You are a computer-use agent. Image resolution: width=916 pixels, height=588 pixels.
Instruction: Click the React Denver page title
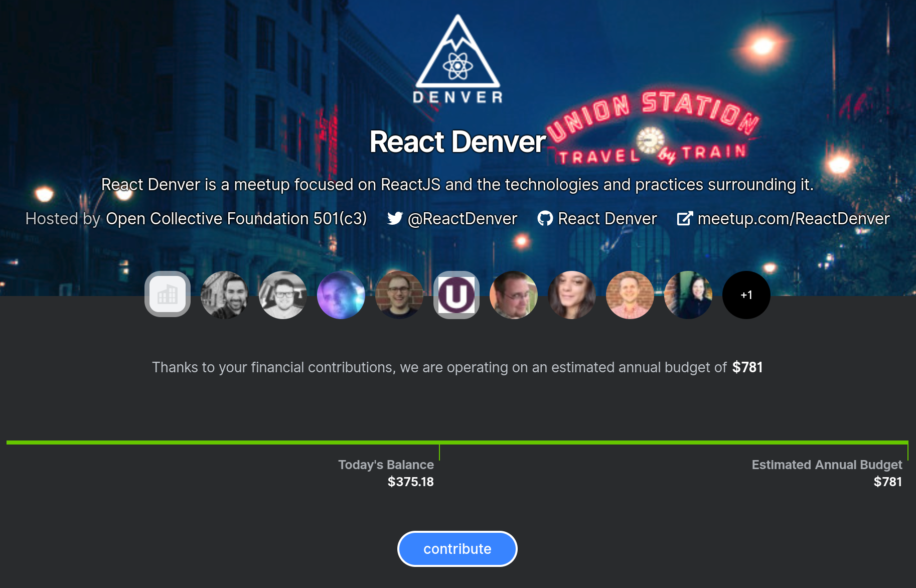(457, 141)
